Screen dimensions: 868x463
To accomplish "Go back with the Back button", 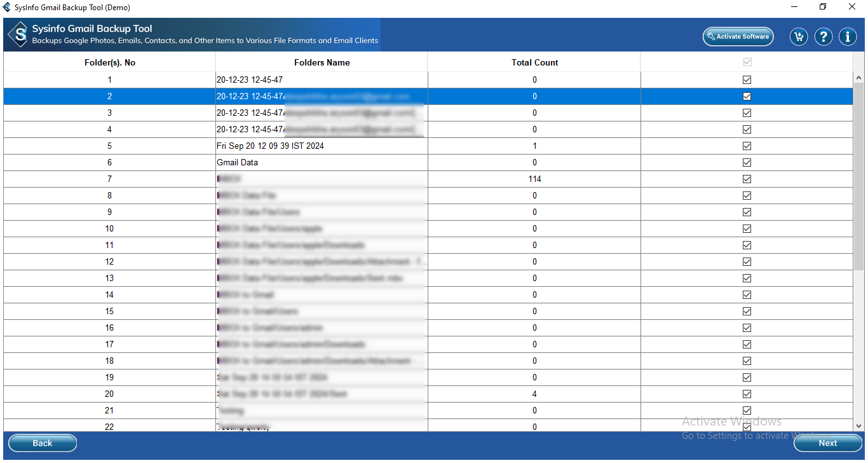I will [x=43, y=443].
